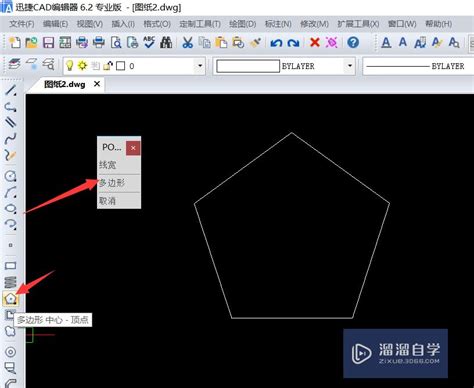Select the Ellipse tool

point(11,209)
